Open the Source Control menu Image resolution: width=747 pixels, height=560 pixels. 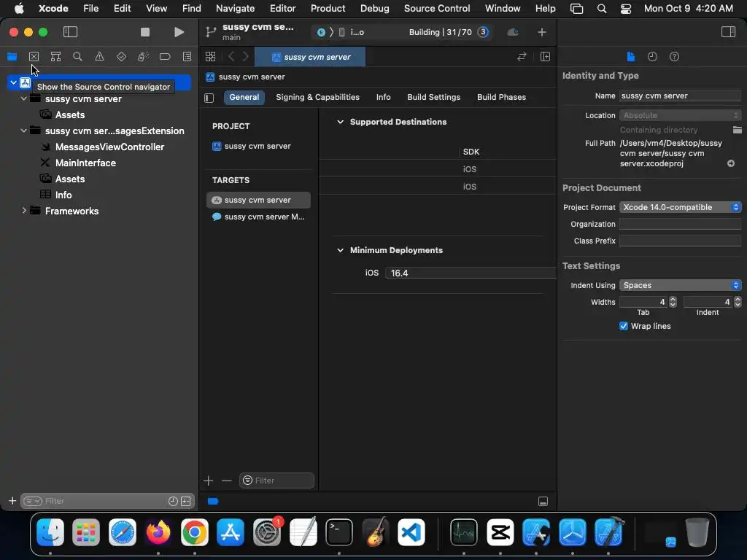(x=437, y=8)
